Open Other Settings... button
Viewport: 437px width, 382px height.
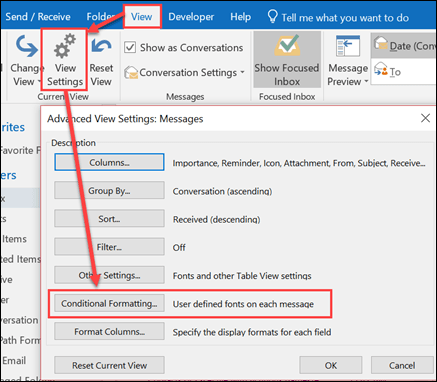[x=109, y=275]
